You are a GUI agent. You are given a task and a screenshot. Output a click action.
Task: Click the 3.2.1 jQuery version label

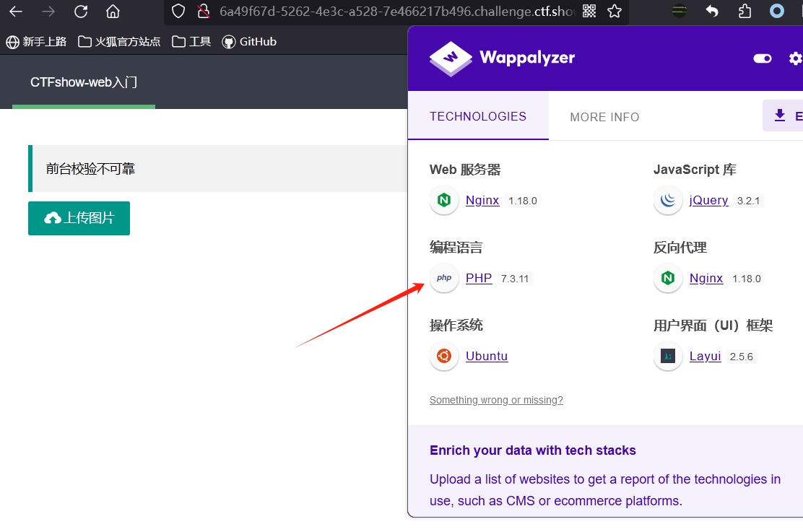click(x=748, y=201)
